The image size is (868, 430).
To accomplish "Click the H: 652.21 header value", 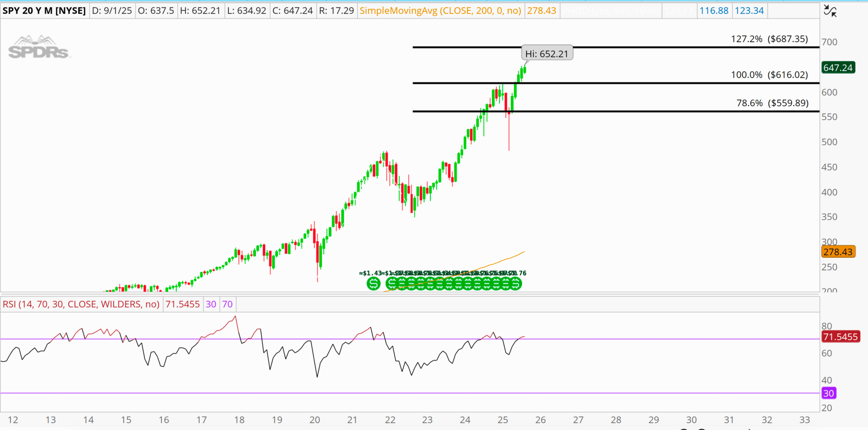I will (200, 10).
